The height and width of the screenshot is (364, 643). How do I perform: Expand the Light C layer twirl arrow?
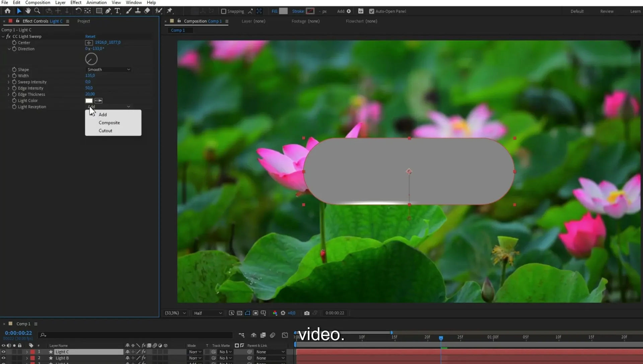27,352
